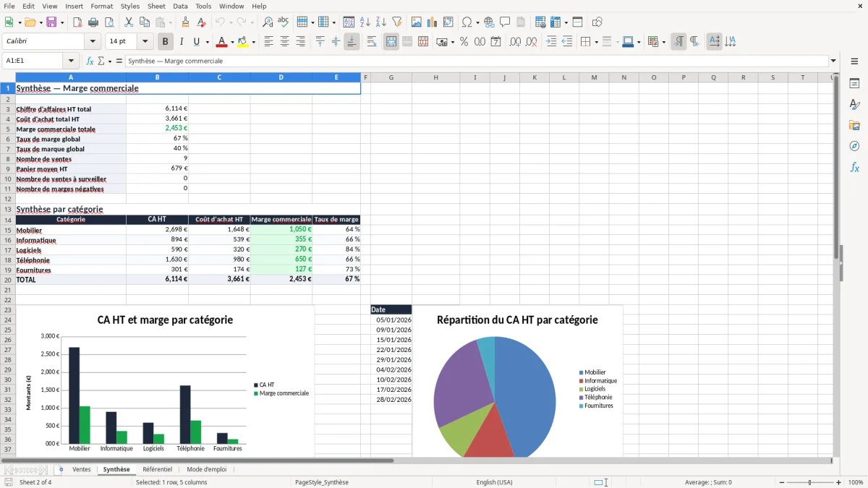Format cell as date

tap(495, 42)
